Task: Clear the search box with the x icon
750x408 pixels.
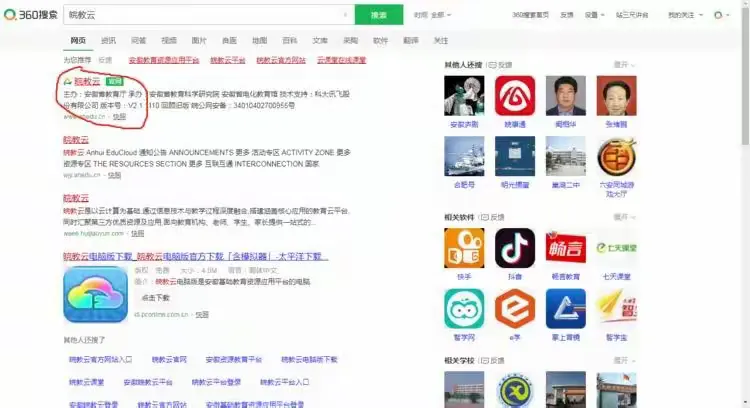Action: tap(345, 15)
